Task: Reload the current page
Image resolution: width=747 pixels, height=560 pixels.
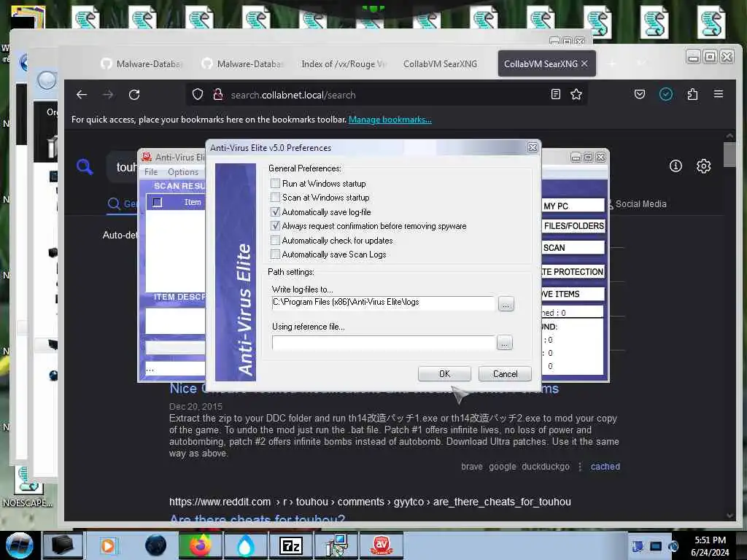Action: pos(134,95)
